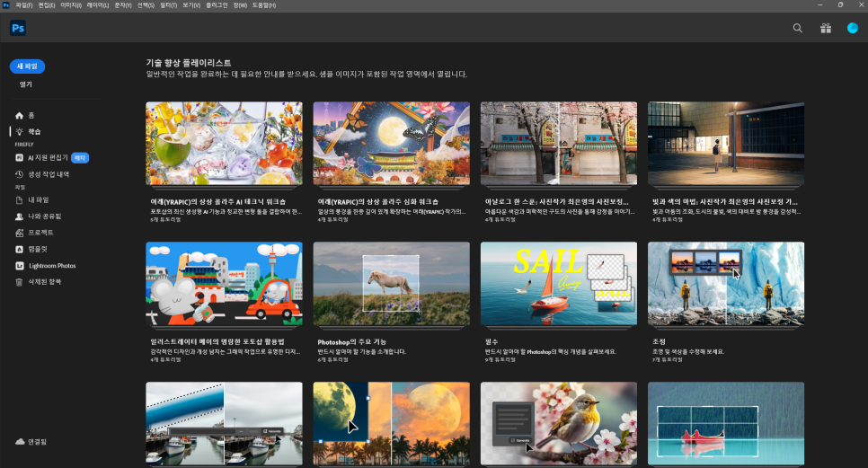Viewport: 868px width, 468px height.
Task: Click '9개 튜토리얼' under 필수
Action: 500,359
